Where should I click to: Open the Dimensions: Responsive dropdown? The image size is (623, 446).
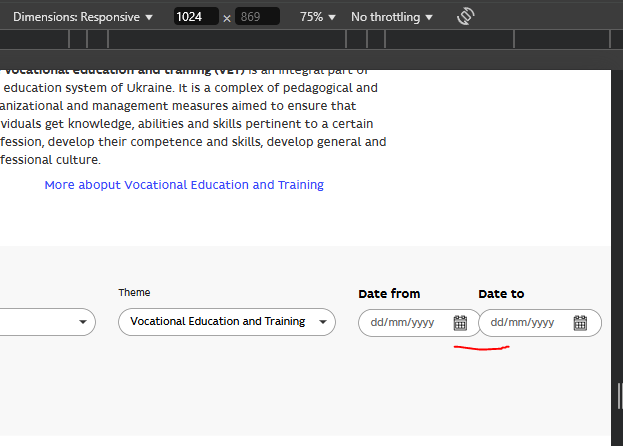(x=83, y=17)
